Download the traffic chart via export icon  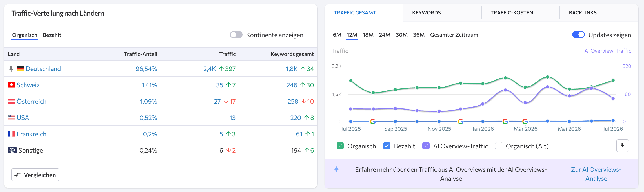(623, 146)
